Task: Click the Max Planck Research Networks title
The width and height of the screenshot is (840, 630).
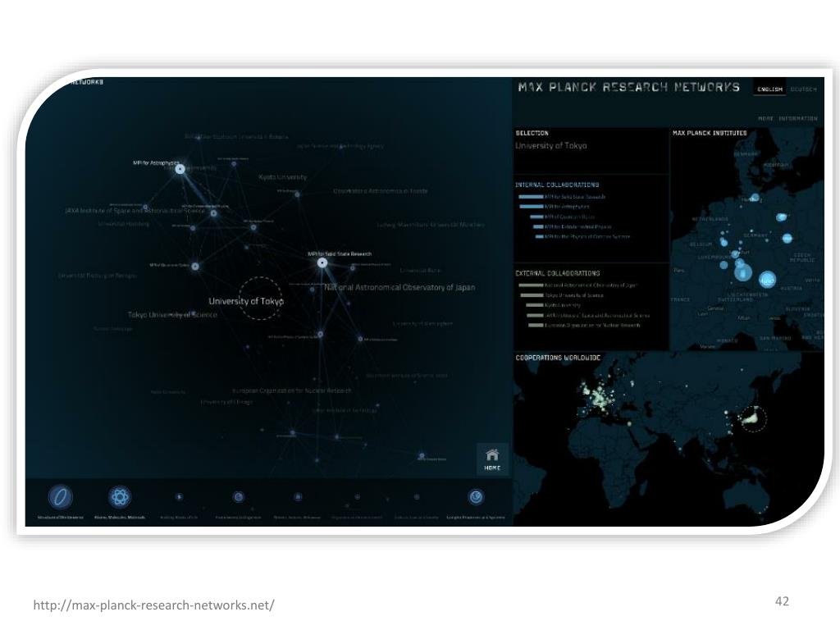Action: pos(629,87)
